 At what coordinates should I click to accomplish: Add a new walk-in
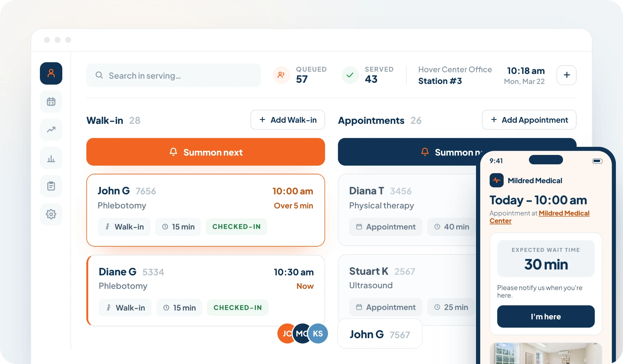click(x=287, y=120)
